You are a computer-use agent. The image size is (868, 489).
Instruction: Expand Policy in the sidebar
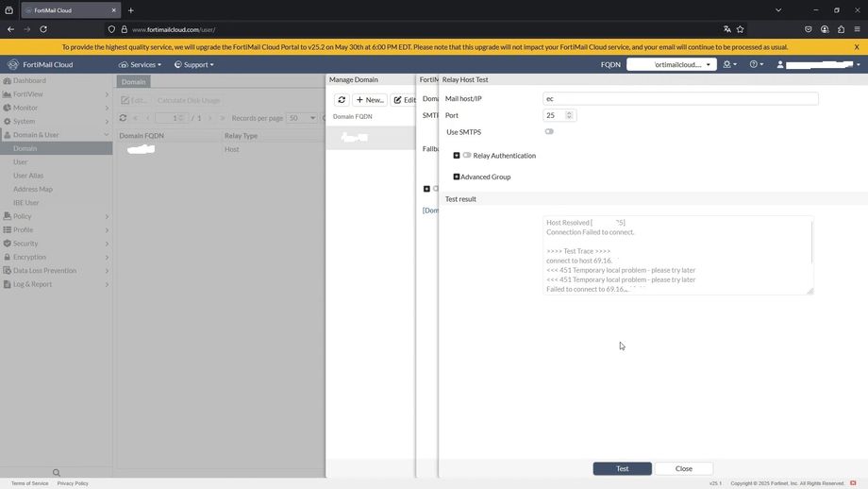point(56,216)
